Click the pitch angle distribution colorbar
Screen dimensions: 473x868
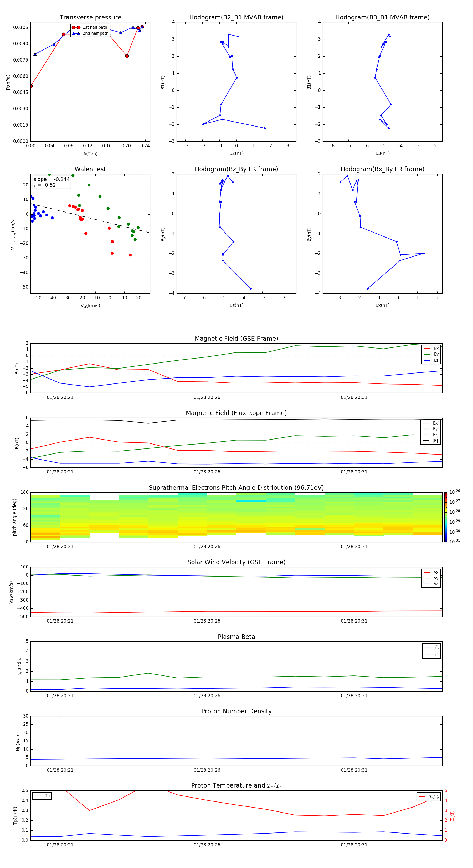click(x=446, y=517)
